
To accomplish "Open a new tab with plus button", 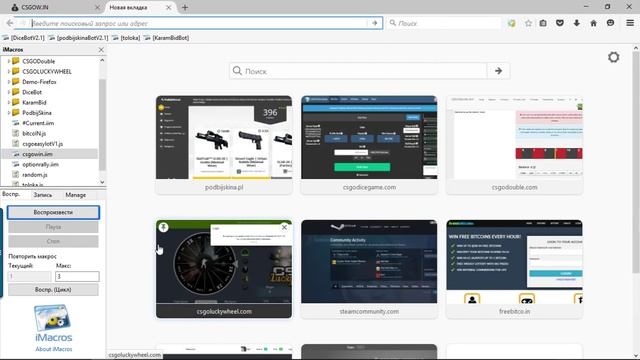I will 185,7.
